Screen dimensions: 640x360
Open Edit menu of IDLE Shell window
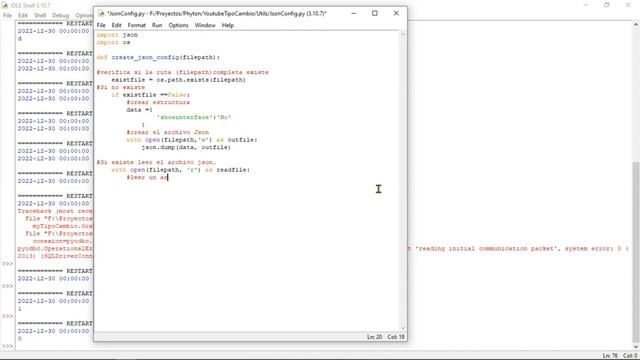[x=23, y=16]
